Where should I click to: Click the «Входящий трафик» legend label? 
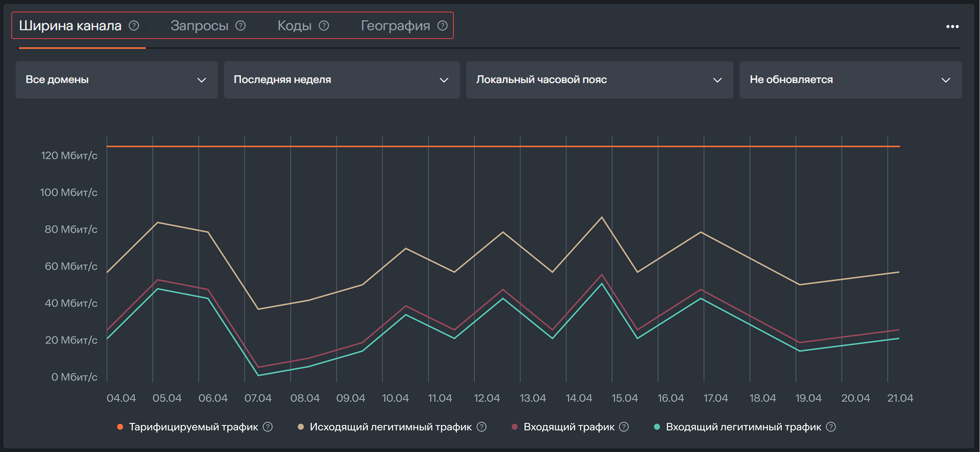[569, 427]
